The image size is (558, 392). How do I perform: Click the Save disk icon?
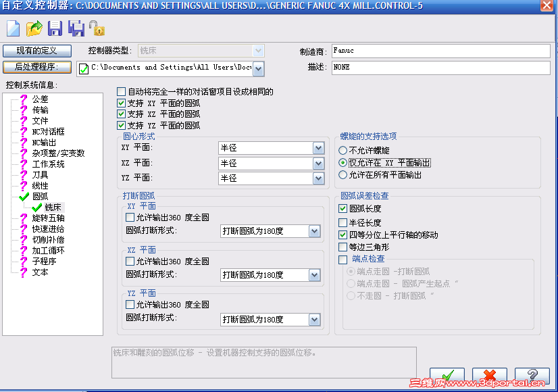tap(55, 28)
